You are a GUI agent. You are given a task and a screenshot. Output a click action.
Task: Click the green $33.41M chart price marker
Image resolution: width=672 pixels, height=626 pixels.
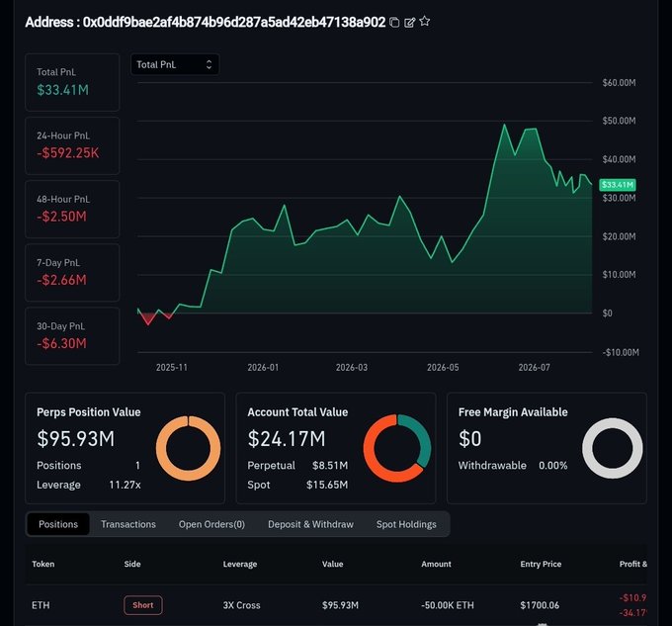coord(618,185)
